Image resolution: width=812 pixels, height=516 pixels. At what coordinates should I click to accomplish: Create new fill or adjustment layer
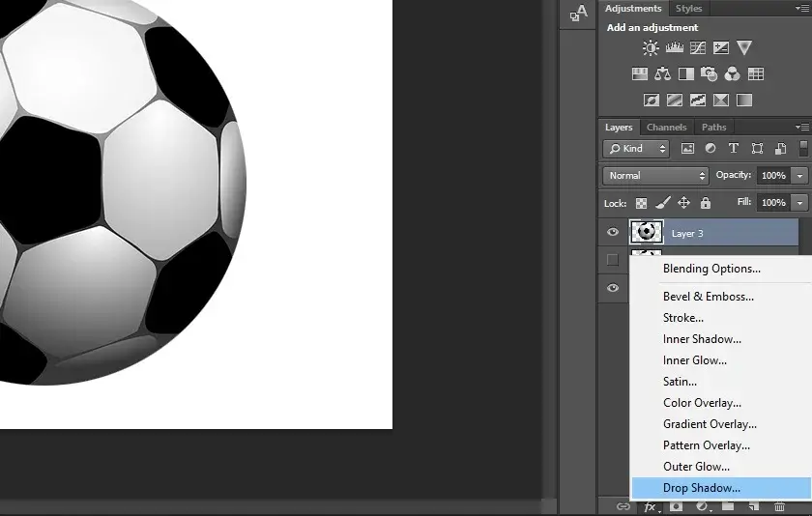(702, 506)
